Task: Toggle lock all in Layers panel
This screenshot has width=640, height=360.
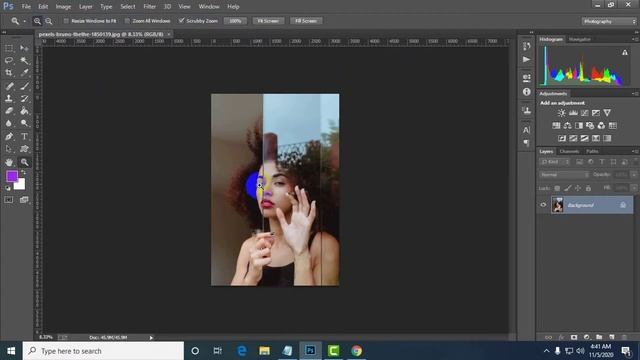Action: point(588,188)
